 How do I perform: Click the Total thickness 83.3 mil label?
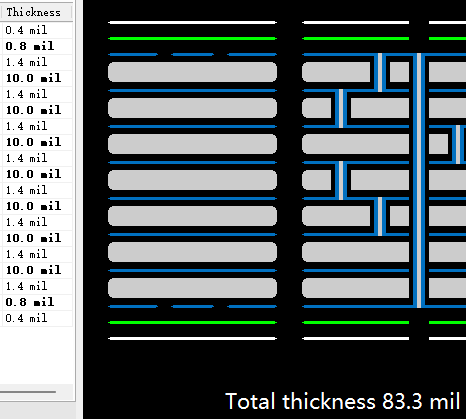(x=343, y=401)
